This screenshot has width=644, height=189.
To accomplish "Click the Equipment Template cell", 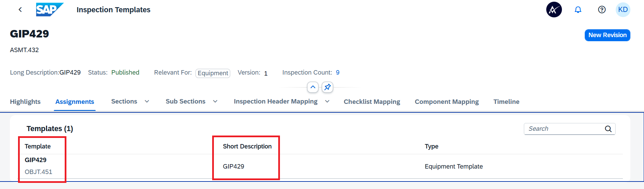I will [454, 166].
